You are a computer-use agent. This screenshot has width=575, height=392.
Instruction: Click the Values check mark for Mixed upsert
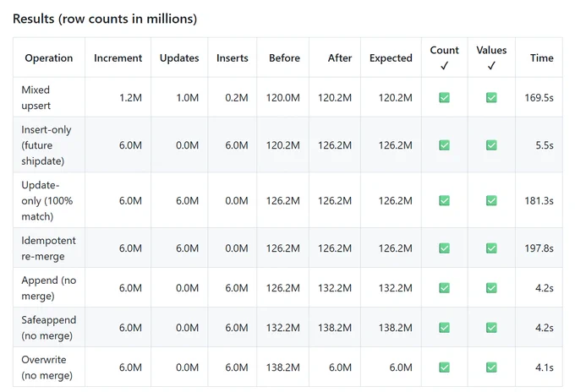[491, 97]
